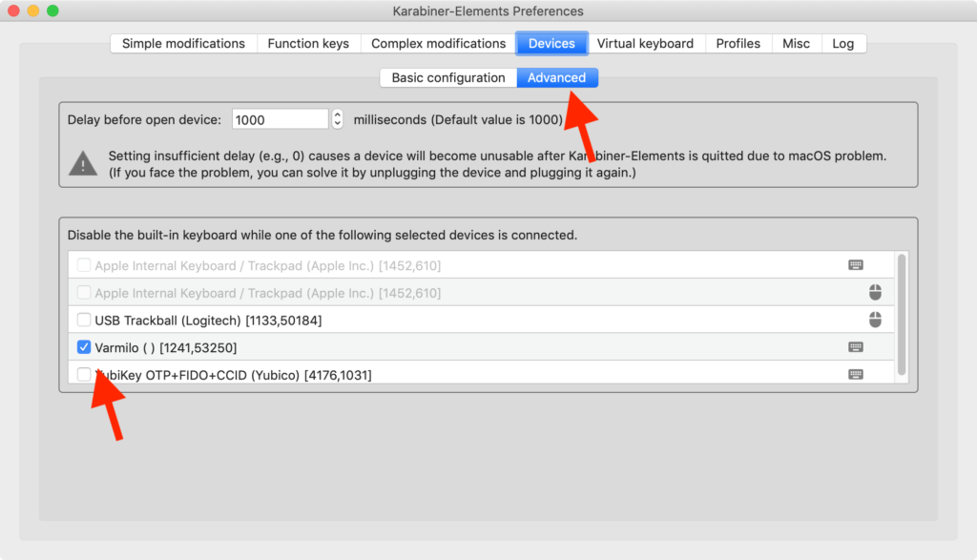Viewport: 977px width, 560px height.
Task: Uncheck the Varmilo device checkbox
Action: pos(84,347)
